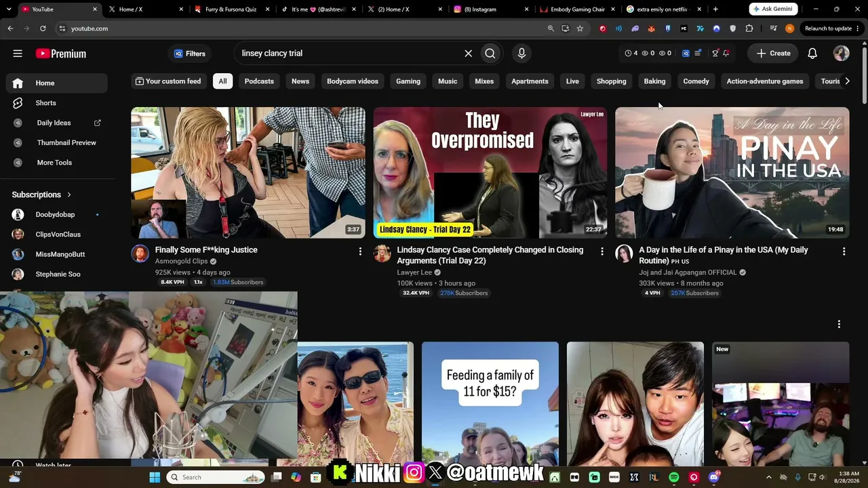This screenshot has width=868, height=488.
Task: Show more category chips with right arrow
Action: point(847,81)
